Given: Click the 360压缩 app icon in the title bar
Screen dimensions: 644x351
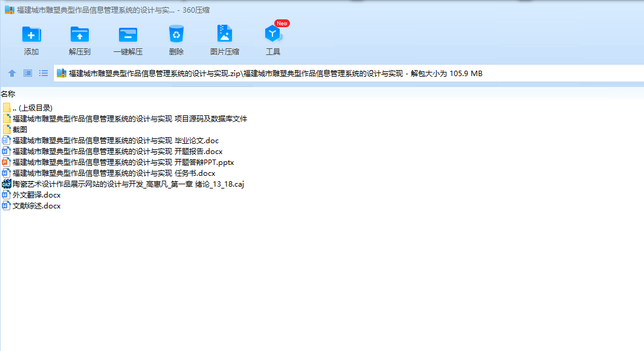Looking at the screenshot, I should point(10,10).
